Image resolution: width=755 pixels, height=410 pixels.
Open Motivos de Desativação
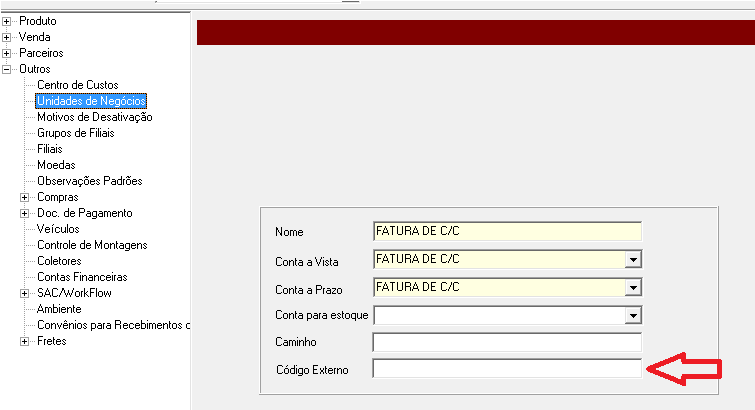95,117
